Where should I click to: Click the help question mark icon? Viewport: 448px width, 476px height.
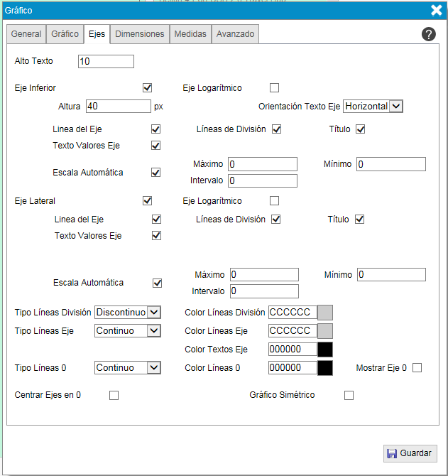[429, 34]
